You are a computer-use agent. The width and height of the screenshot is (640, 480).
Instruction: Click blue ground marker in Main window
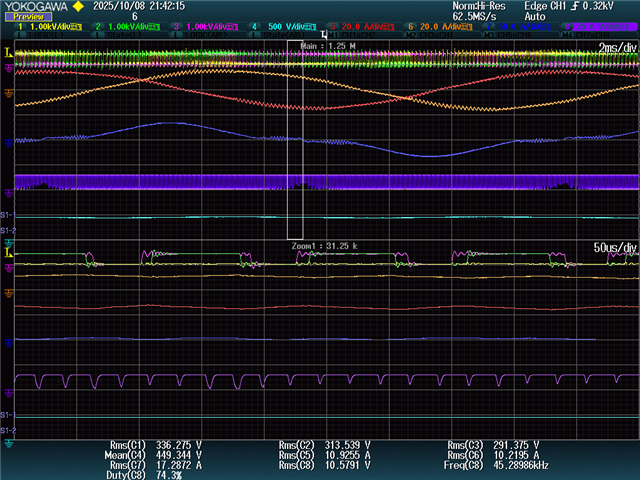(9, 142)
